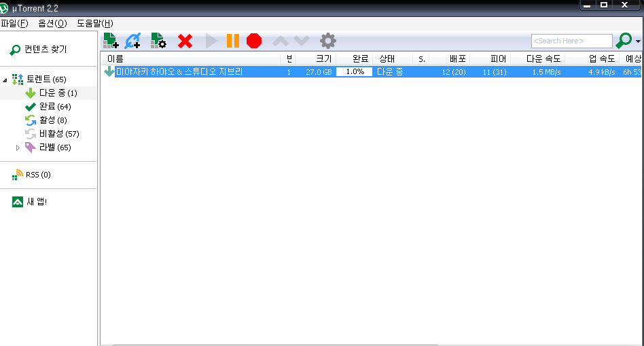The height and width of the screenshot is (346, 644).
Task: Click the red X Remove torrent icon
Action: click(185, 41)
